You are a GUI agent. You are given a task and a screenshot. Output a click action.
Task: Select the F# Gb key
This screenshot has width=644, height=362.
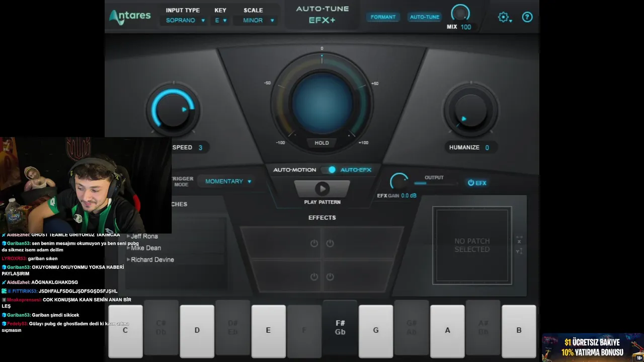click(x=340, y=327)
